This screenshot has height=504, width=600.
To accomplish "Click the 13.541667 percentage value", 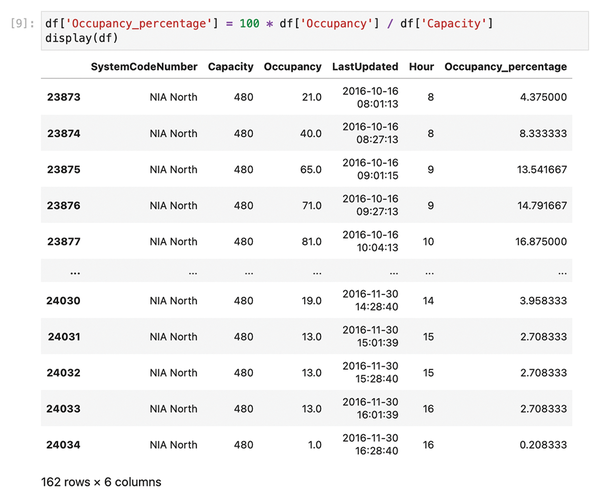I will pos(542,170).
